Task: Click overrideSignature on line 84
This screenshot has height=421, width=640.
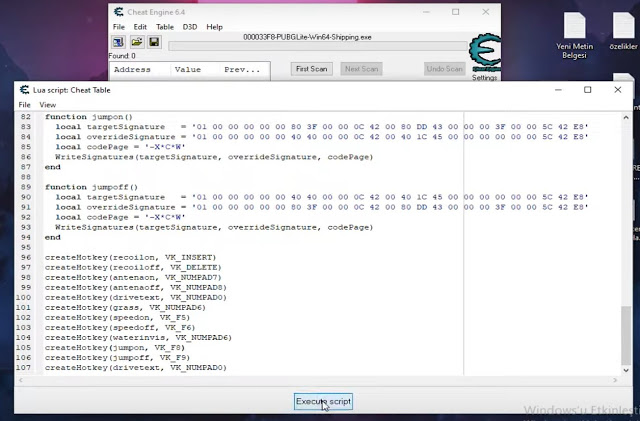Action: pos(131,137)
